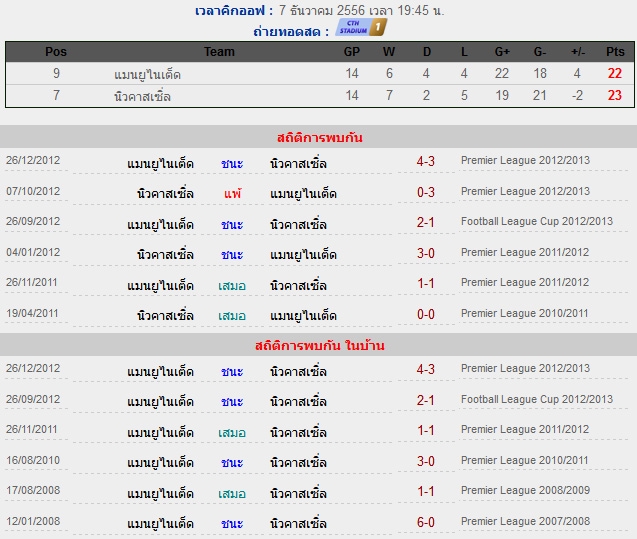This screenshot has height=539, width=637.
Task: Select 'นิวคาสเซิ่ล' in the 12/01/2008 row
Action: pos(299,523)
